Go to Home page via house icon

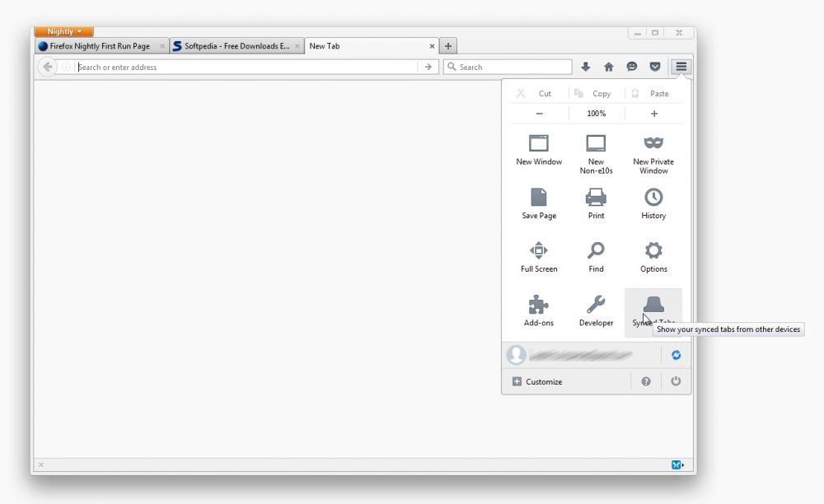tap(609, 67)
